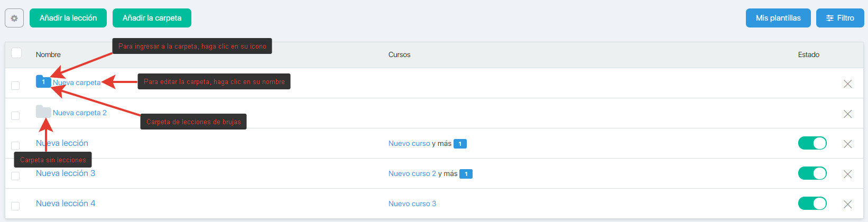Open Mis plantillas

click(778, 18)
